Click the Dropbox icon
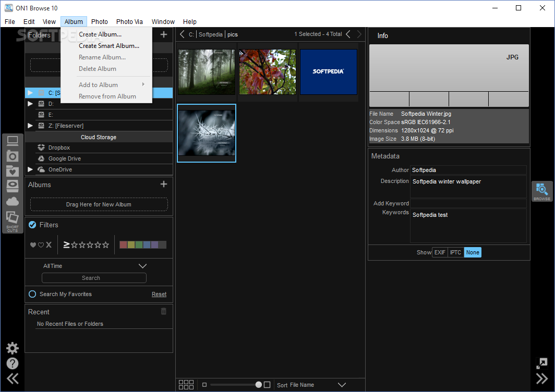The width and height of the screenshot is (555, 392). click(41, 148)
